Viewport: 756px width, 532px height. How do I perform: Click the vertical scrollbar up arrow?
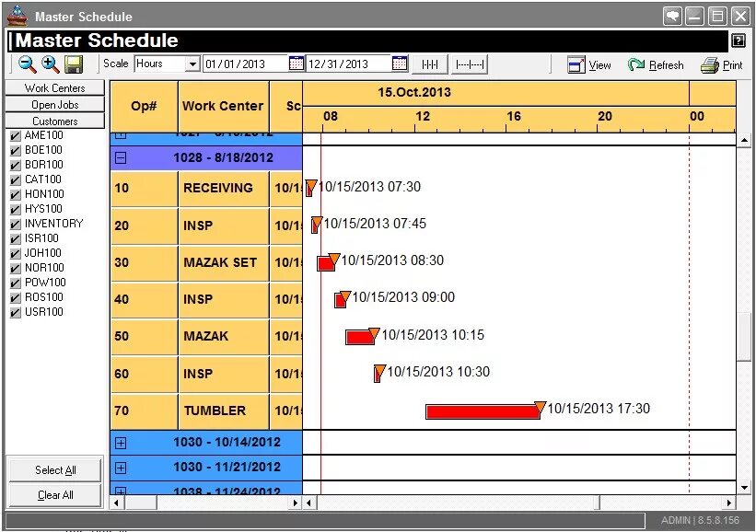(744, 140)
